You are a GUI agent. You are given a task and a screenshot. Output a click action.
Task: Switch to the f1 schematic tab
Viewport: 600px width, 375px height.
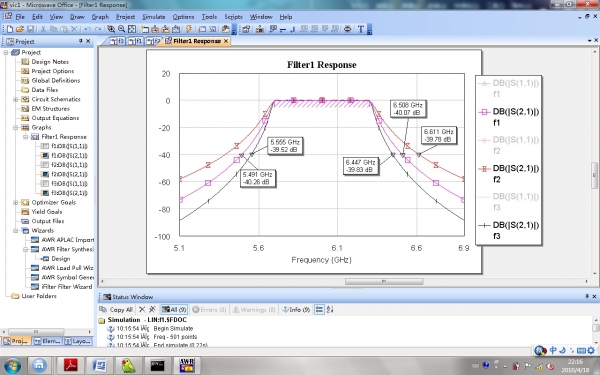click(x=136, y=41)
